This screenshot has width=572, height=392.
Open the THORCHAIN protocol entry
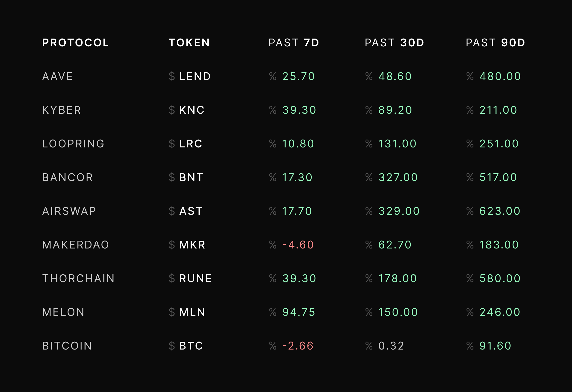pos(79,279)
